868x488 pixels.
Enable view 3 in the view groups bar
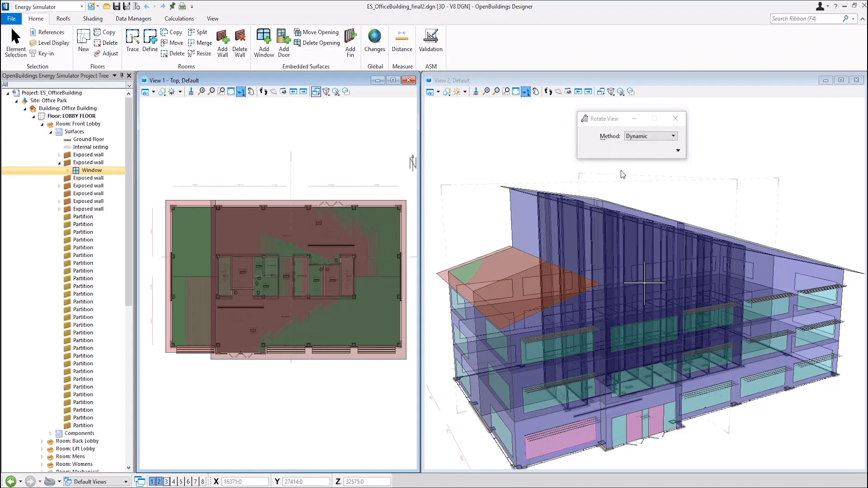click(166, 481)
